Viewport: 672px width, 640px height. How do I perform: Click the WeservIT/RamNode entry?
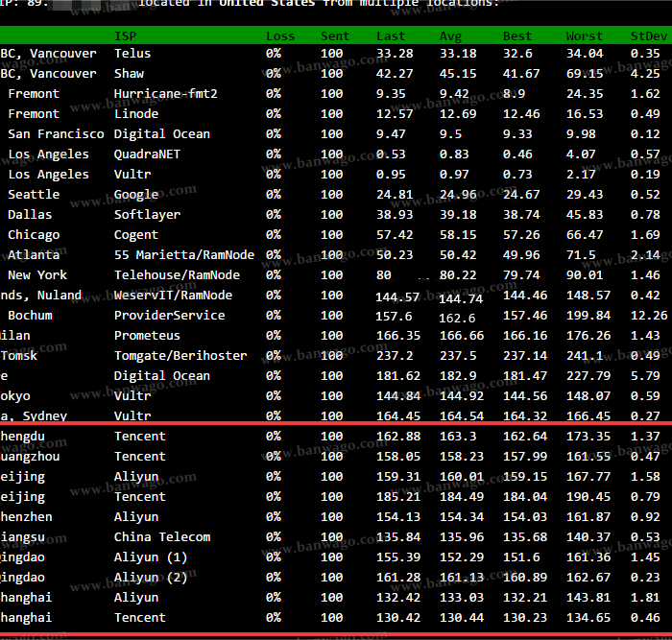tap(173, 296)
